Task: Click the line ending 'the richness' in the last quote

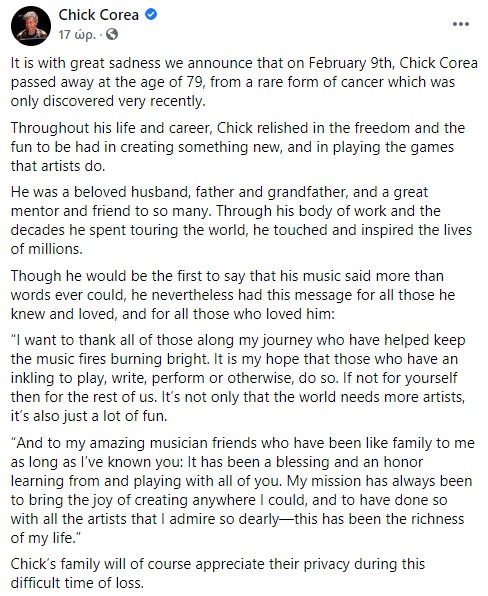Action: 238,519
